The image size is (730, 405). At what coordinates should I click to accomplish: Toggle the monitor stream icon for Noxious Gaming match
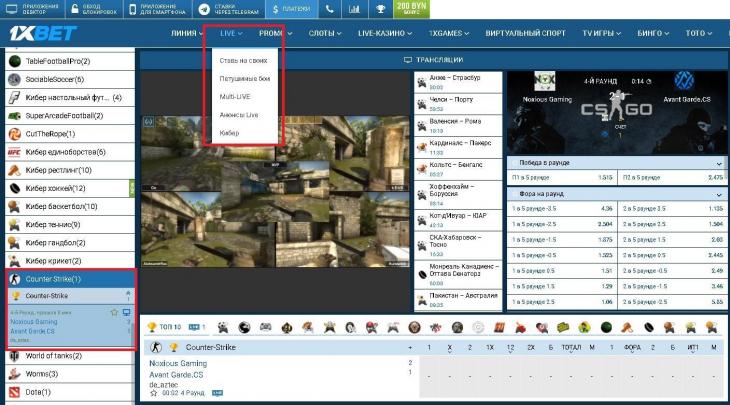(126, 313)
